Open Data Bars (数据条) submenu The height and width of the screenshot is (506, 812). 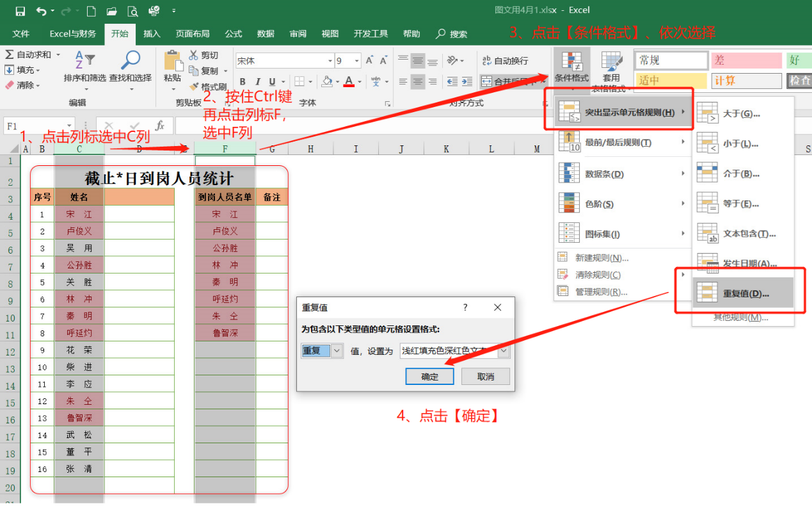(623, 174)
